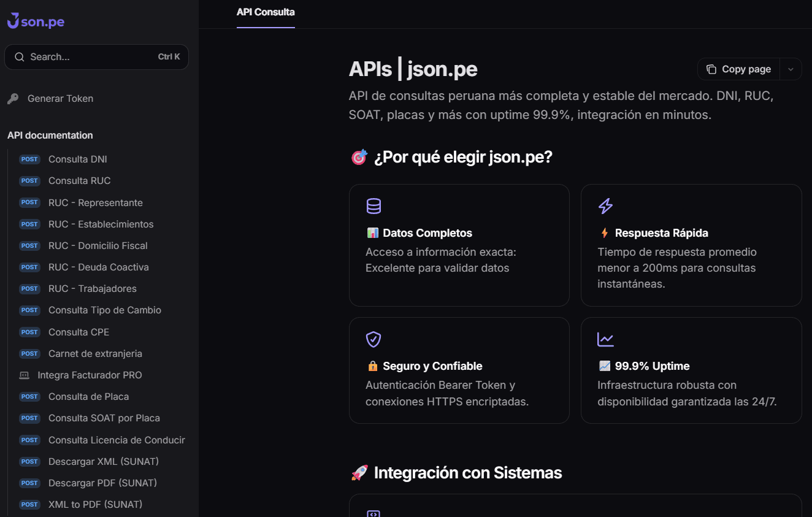Click the POST badge next to Consulta CPE

tap(29, 332)
